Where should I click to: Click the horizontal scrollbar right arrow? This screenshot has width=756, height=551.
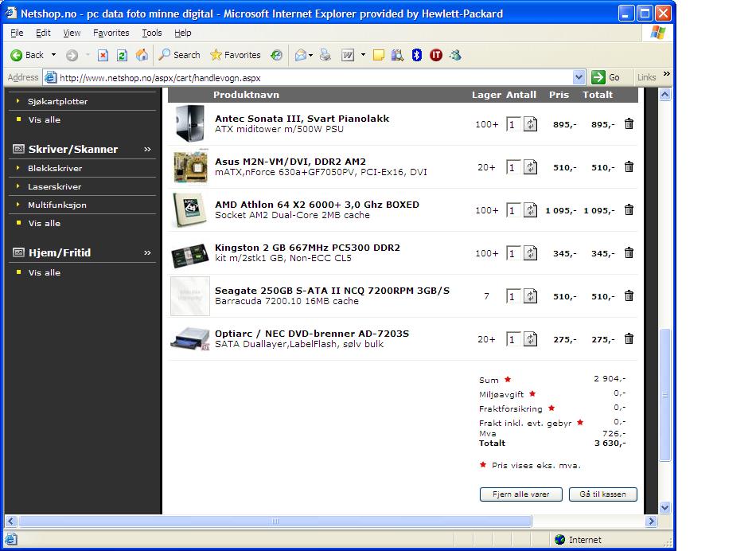coord(652,521)
